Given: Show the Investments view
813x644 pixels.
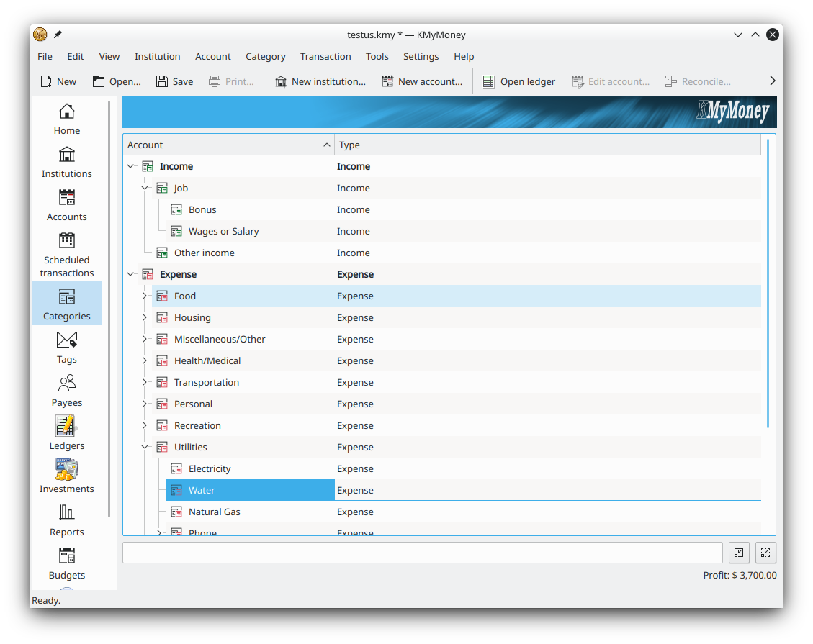Looking at the screenshot, I should pos(66,477).
